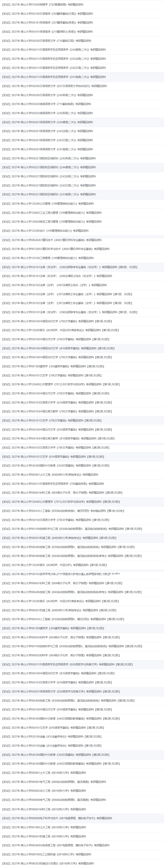The width and height of the screenshot is (164, 868).
Task: Click the 050202俄语语言文学《245英语(二外)》 link
Action: (48, 113)
